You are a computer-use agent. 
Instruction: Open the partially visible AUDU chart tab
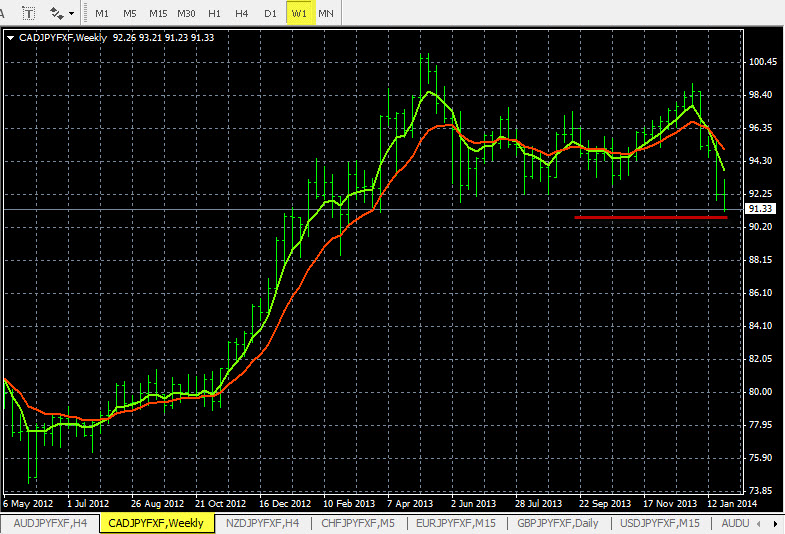(735, 523)
